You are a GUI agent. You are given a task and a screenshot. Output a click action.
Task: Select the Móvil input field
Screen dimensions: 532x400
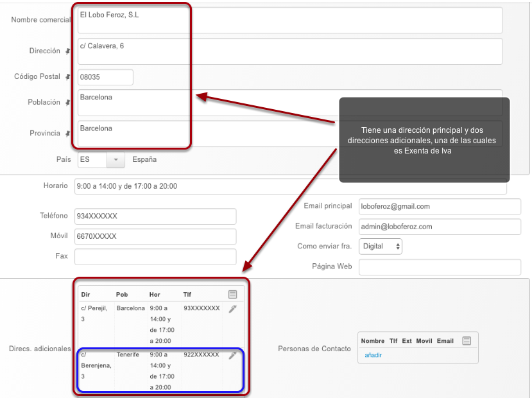pyautogui.click(x=155, y=237)
